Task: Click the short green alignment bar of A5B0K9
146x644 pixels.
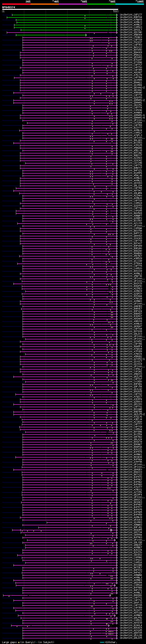Action: (x=51, y=35)
